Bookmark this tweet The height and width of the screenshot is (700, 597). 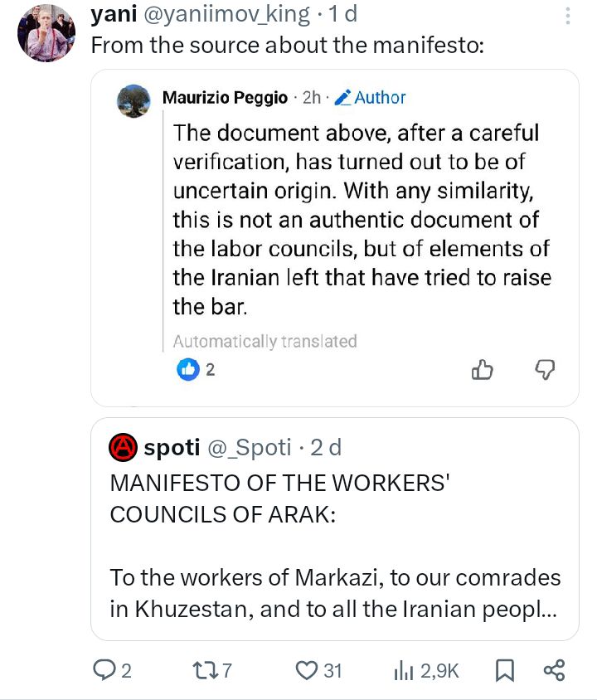(503, 670)
